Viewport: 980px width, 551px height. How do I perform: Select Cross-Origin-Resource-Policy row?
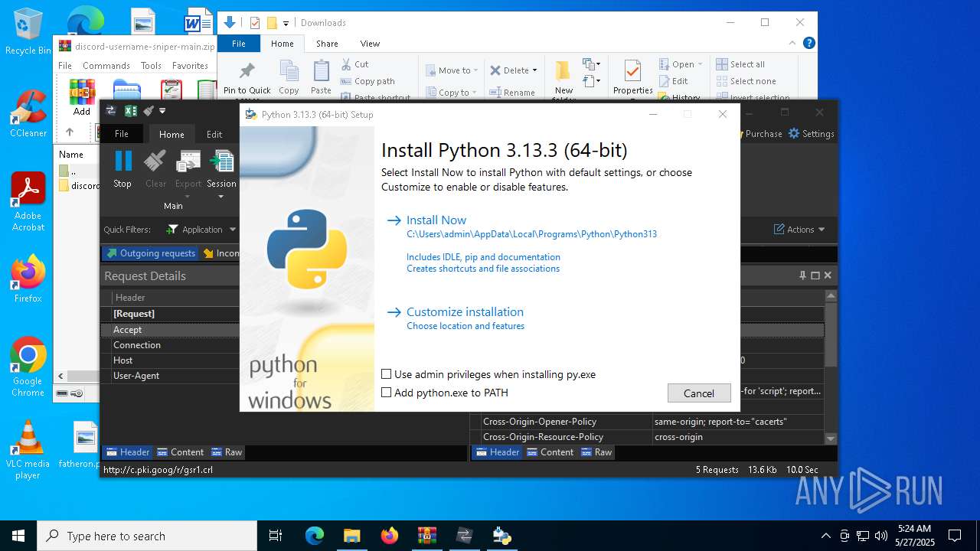tap(648, 437)
